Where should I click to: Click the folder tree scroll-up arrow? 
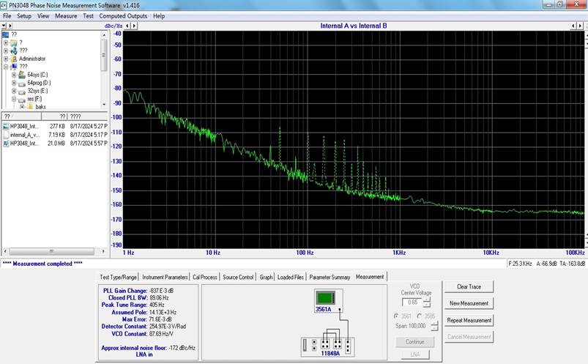[x=104, y=35]
